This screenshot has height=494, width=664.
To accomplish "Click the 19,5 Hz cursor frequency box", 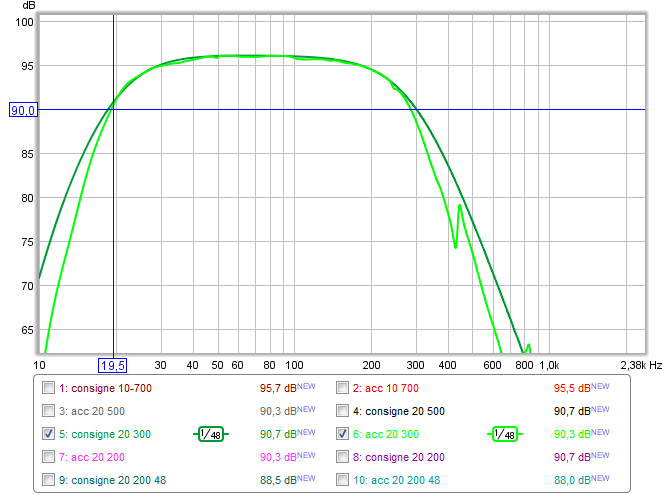I will pyautogui.click(x=113, y=366).
